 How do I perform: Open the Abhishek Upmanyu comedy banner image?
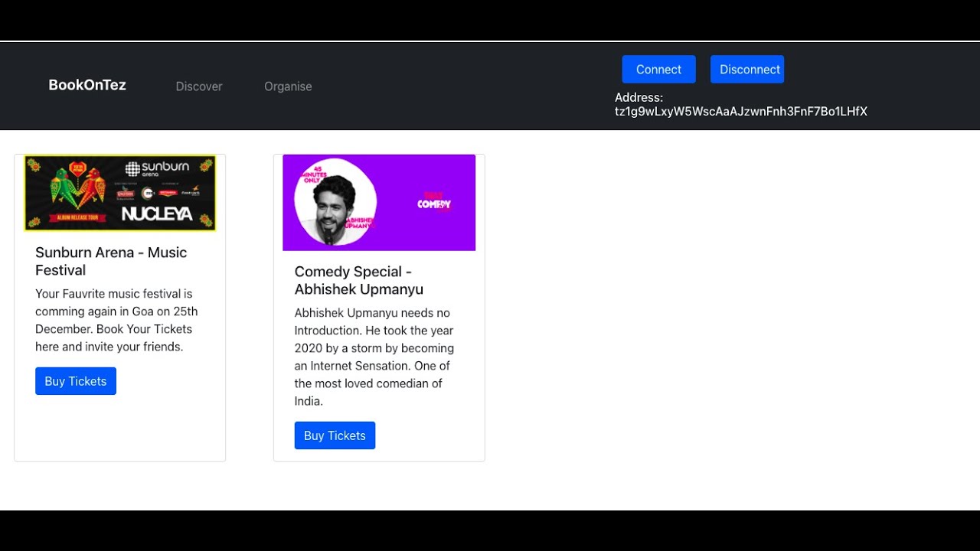click(x=379, y=203)
